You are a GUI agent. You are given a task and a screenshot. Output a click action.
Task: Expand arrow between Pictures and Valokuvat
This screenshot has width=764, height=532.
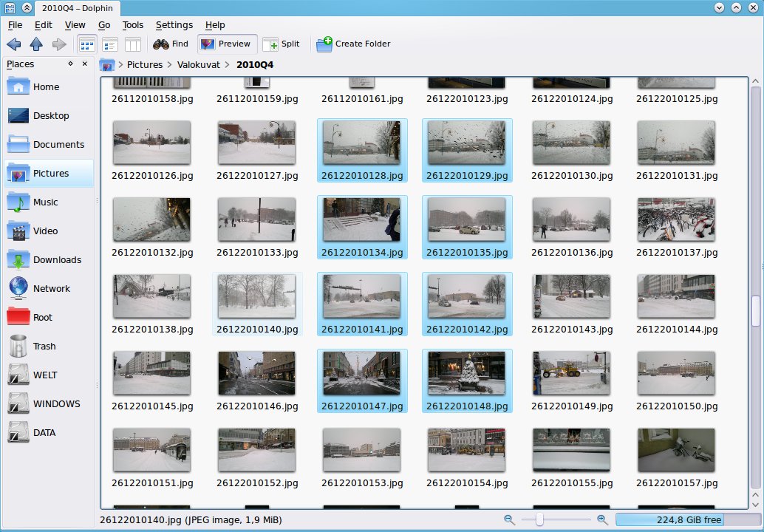click(x=169, y=65)
